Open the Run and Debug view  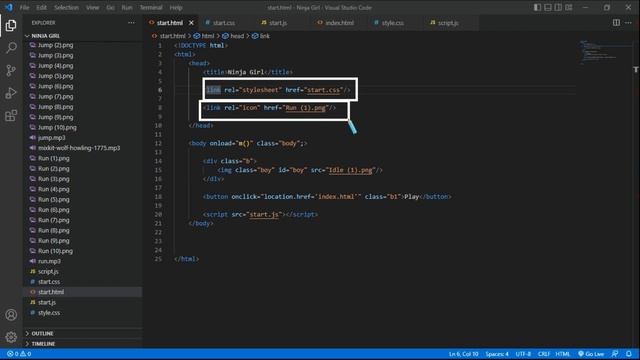point(11,93)
